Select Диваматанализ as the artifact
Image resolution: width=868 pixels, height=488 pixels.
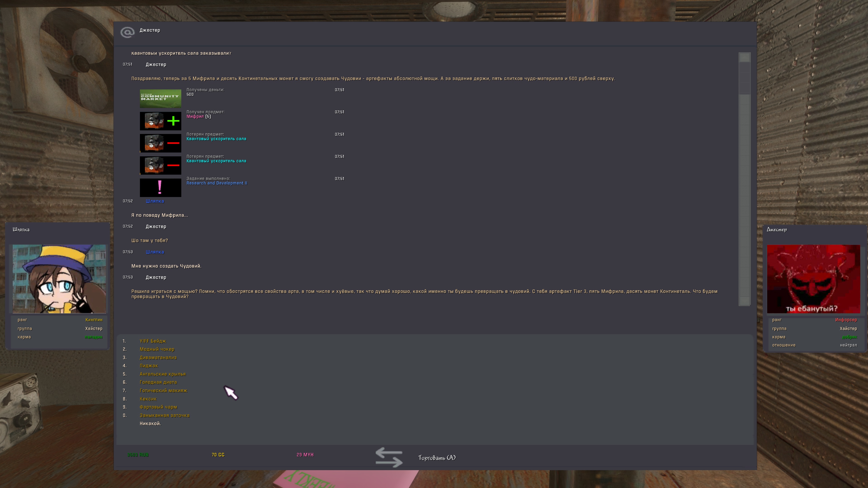click(158, 357)
